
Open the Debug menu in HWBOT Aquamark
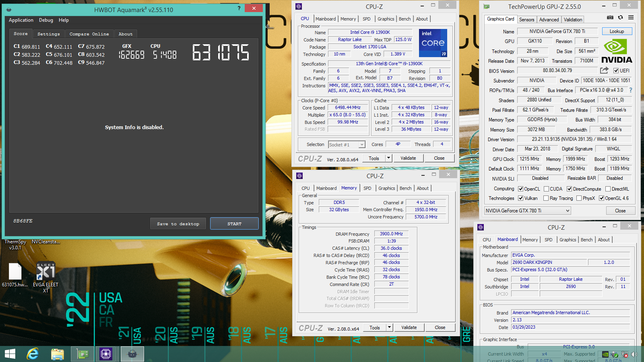[x=46, y=20]
